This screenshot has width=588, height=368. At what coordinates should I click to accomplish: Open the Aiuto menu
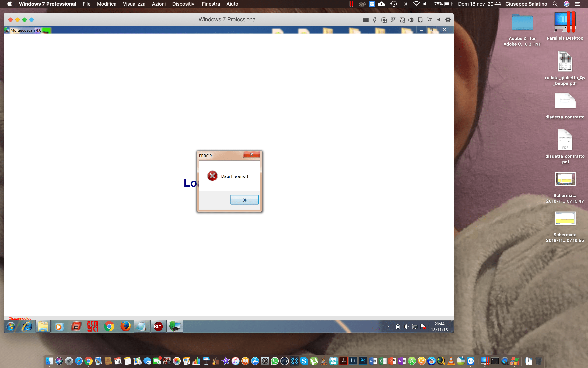[232, 4]
